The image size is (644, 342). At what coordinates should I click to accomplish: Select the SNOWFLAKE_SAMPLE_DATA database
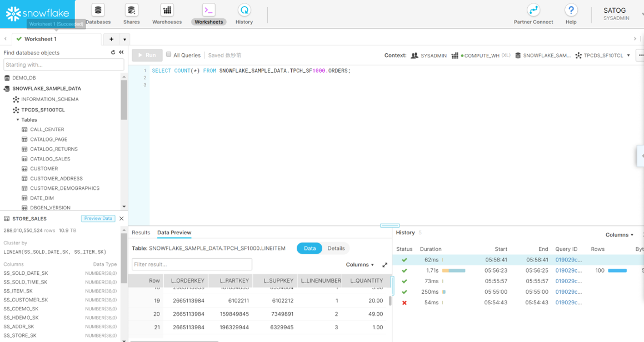[x=47, y=88]
